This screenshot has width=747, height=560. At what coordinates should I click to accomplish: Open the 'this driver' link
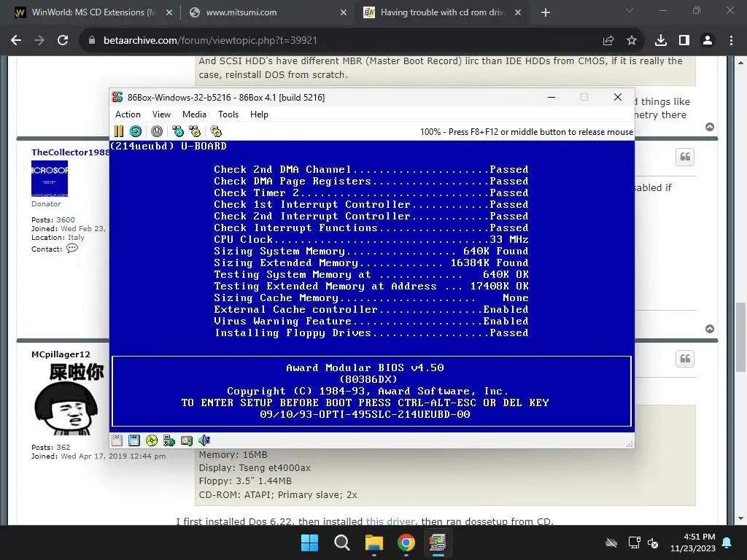click(390, 521)
